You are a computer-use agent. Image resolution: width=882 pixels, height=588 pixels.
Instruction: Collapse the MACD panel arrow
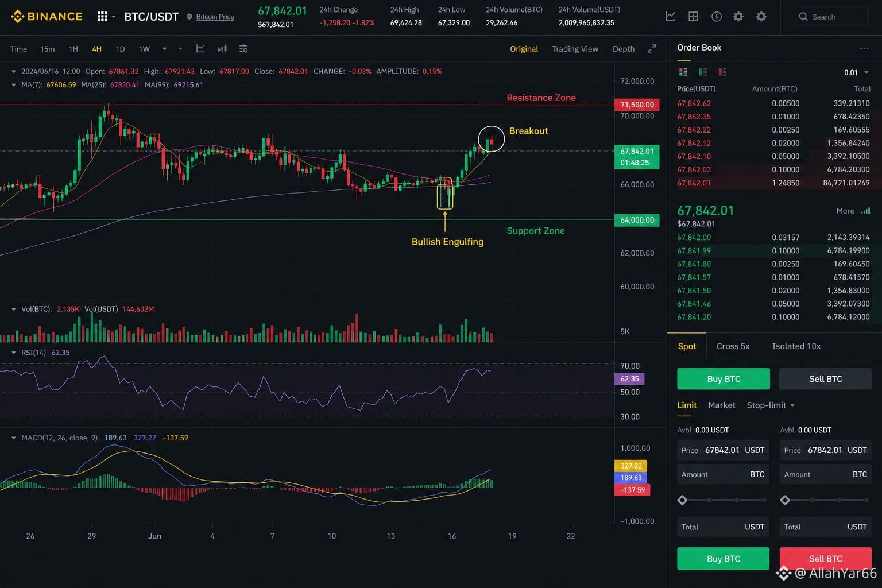(14, 438)
